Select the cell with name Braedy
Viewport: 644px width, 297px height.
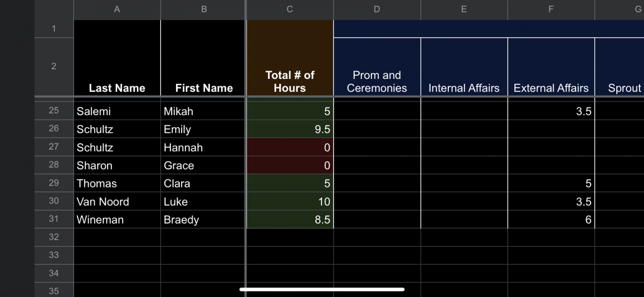pyautogui.click(x=204, y=220)
